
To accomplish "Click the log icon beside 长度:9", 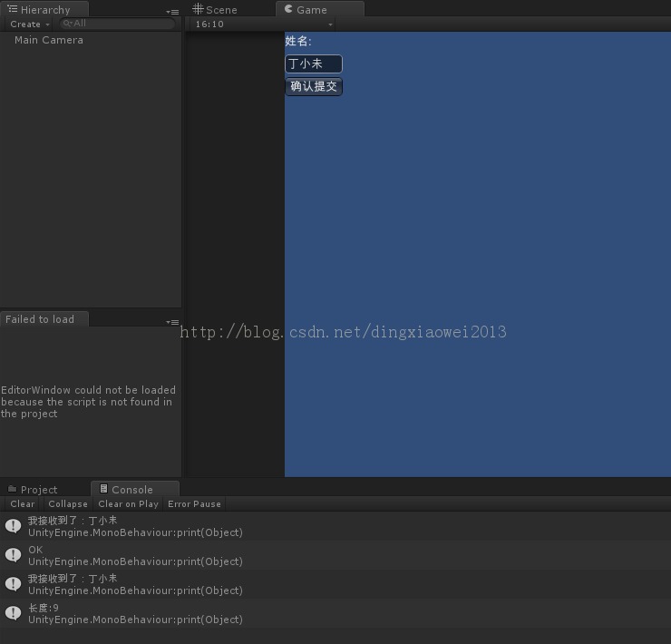I will tap(14, 613).
